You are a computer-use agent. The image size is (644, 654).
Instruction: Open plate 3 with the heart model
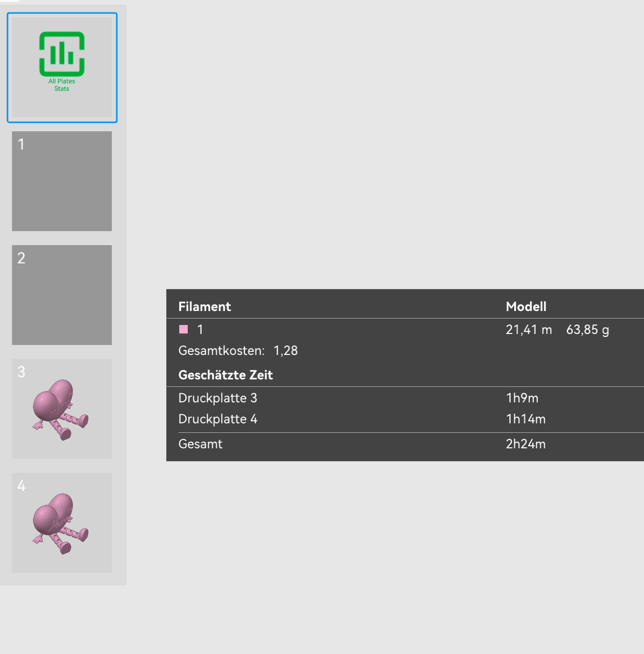click(62, 409)
